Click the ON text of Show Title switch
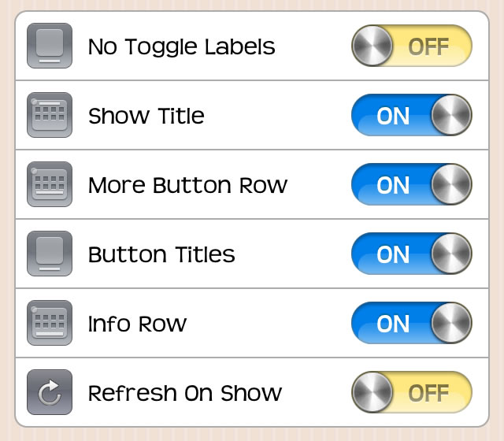Image resolution: width=504 pixels, height=441 pixels. click(x=393, y=116)
